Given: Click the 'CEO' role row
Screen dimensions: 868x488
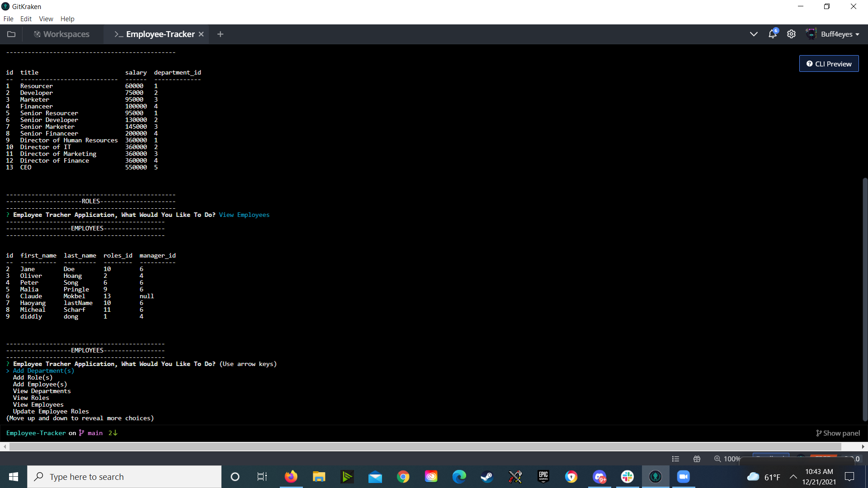Looking at the screenshot, I should [x=82, y=167].
